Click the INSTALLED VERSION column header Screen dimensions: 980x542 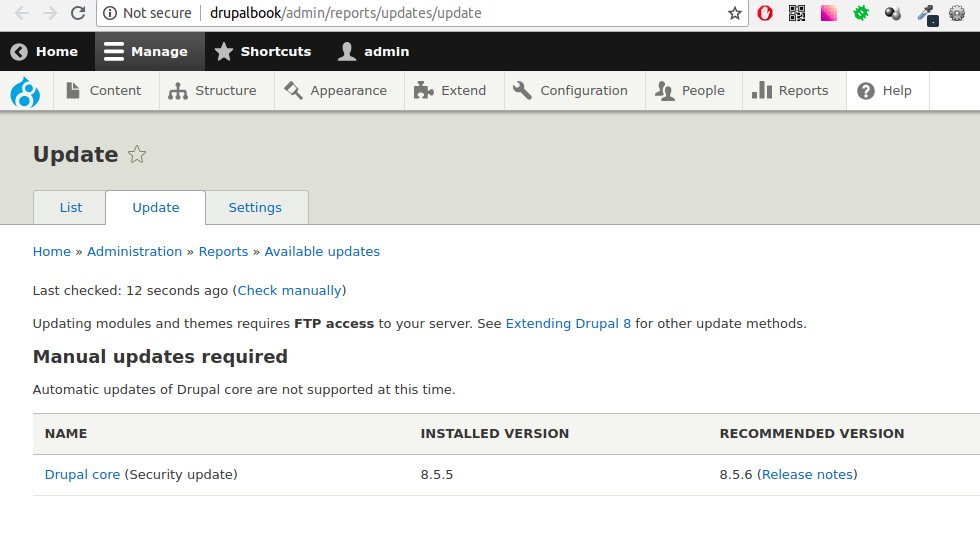(494, 434)
